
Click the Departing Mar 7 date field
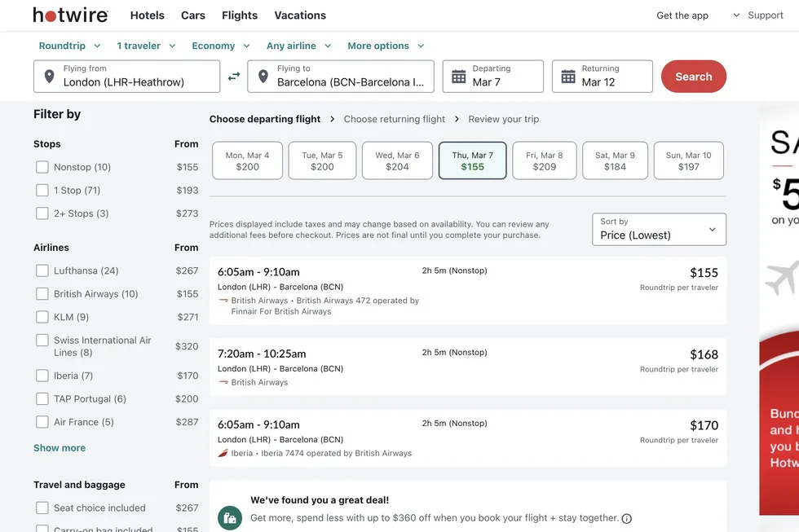point(492,77)
